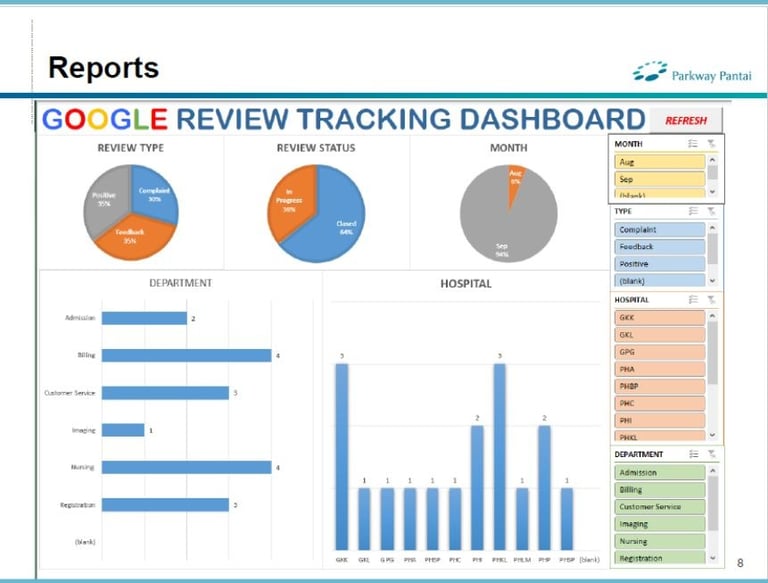Select Imaging in DEPARTMENT slicer

[x=659, y=524]
